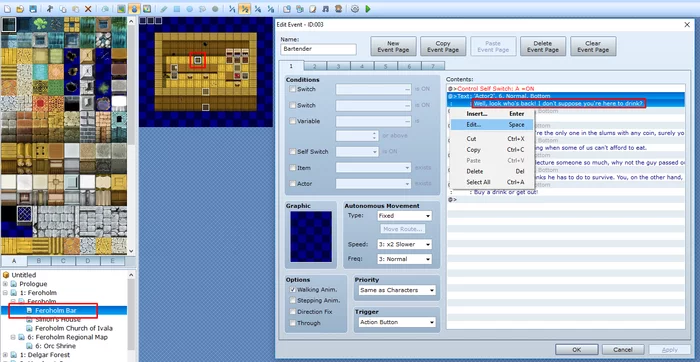
Task: Open the Trigger dropdown
Action: (x=396, y=322)
